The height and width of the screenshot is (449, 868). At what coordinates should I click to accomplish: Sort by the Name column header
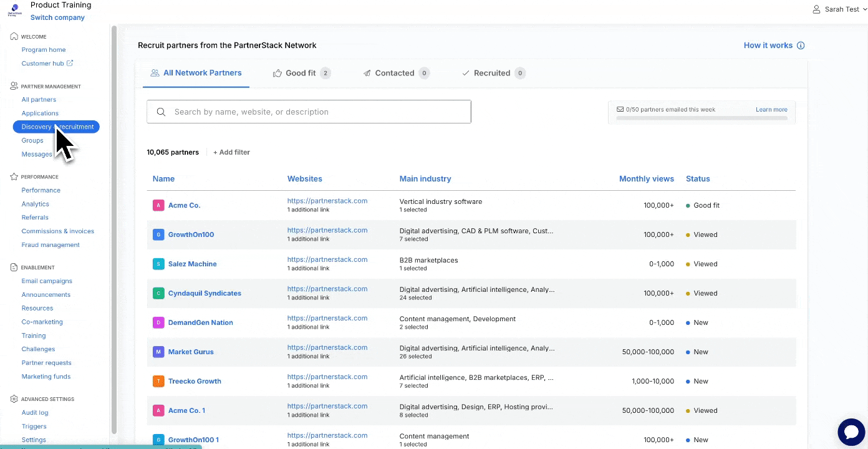(x=163, y=178)
